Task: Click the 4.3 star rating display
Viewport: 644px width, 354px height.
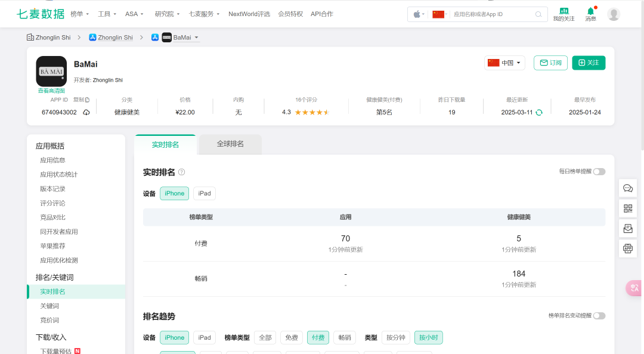Action: 305,112
